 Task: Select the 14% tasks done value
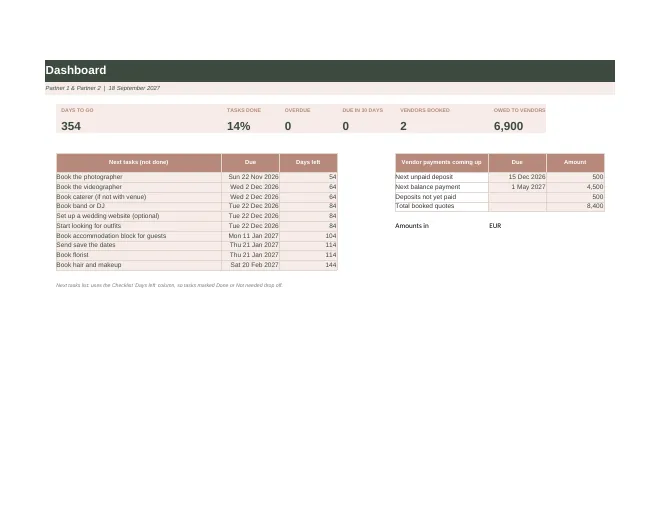pos(239,126)
